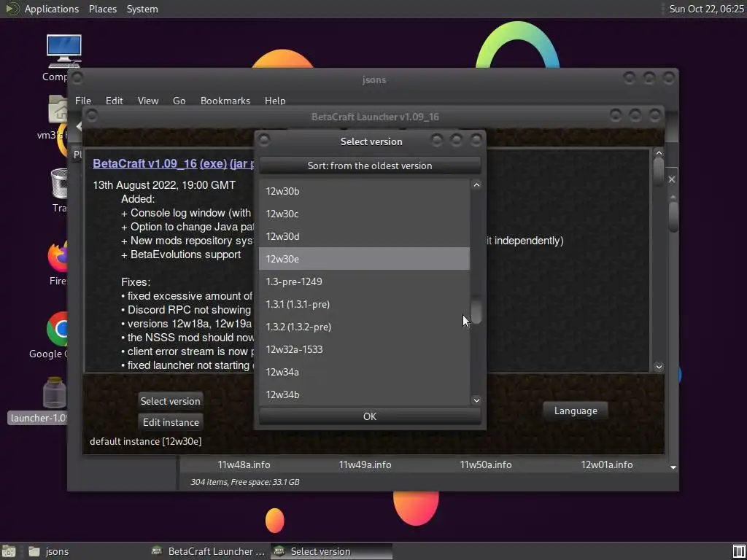Click the X button on jsons side pane
Screen dimensions: 747x560
(672, 179)
